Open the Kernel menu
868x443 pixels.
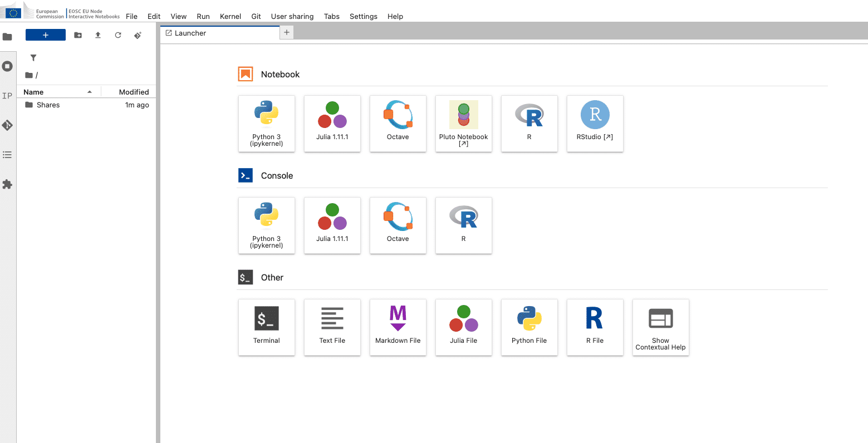coord(231,16)
